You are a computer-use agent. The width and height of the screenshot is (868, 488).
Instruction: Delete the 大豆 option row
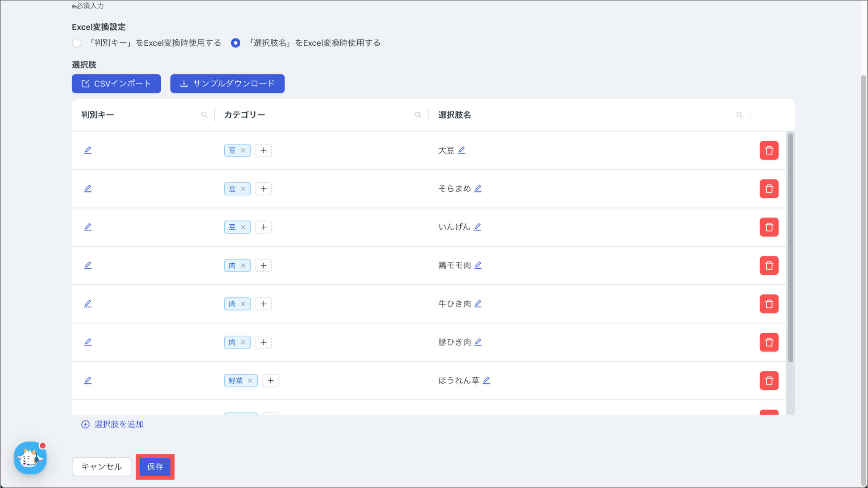769,151
